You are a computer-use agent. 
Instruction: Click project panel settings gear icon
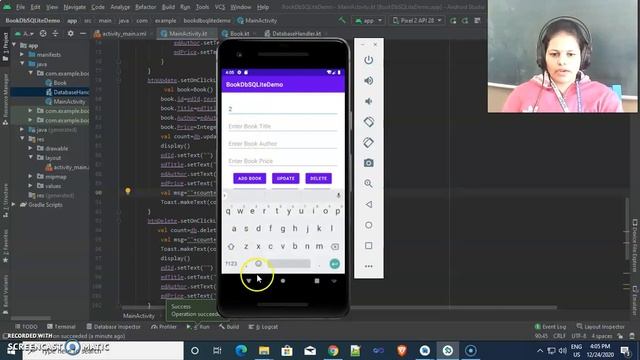70,33
